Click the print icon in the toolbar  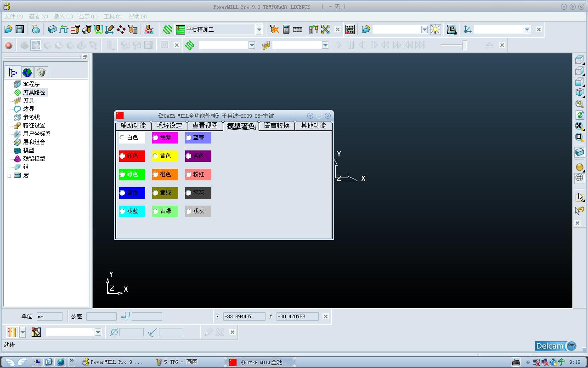point(36,29)
